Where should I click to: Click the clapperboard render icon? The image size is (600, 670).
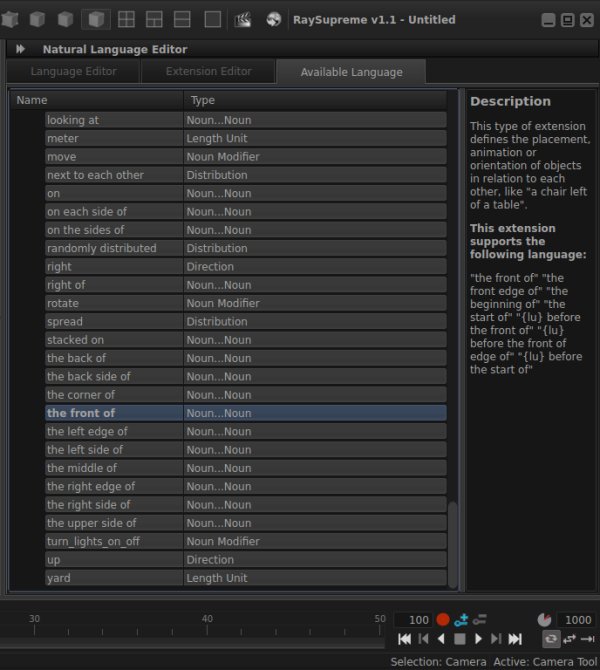[243, 19]
